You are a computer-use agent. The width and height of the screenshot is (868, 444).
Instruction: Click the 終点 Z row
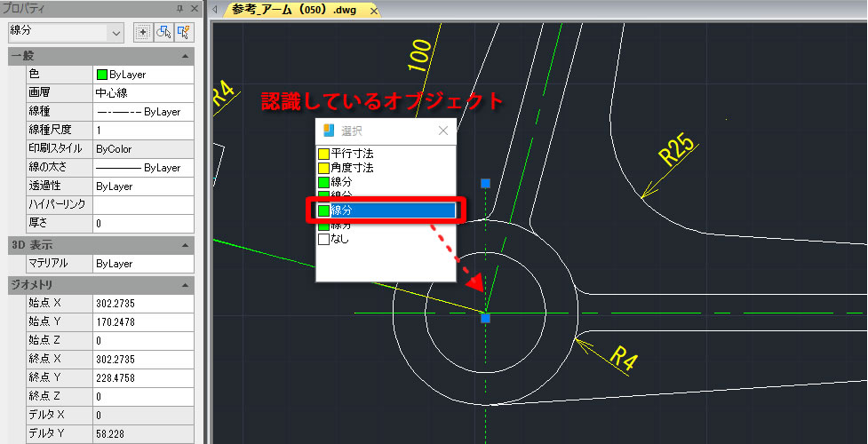pyautogui.click(x=110, y=396)
